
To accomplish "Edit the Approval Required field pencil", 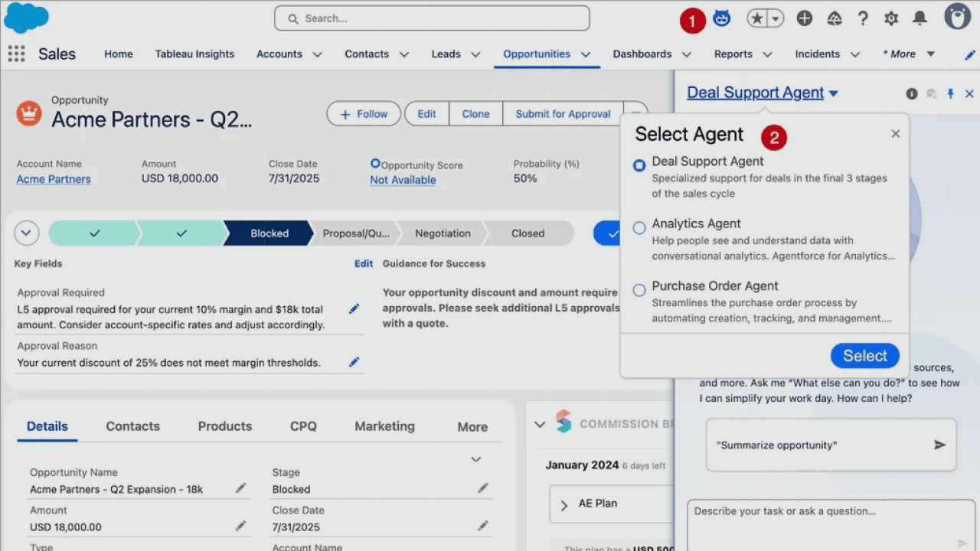I will tap(354, 308).
